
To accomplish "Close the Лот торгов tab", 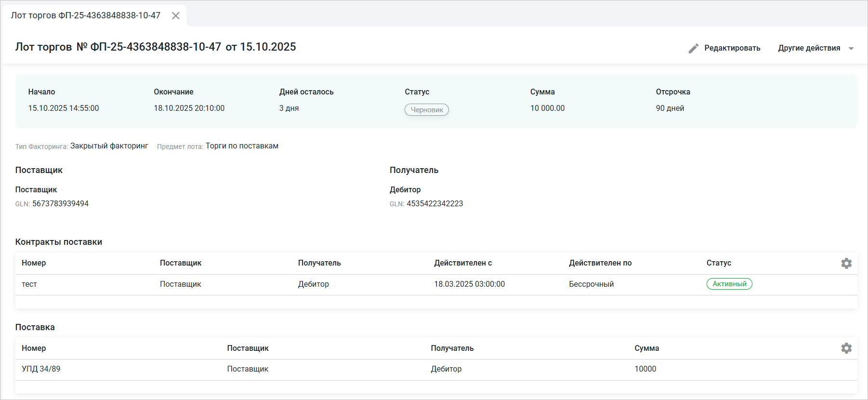I will [176, 16].
